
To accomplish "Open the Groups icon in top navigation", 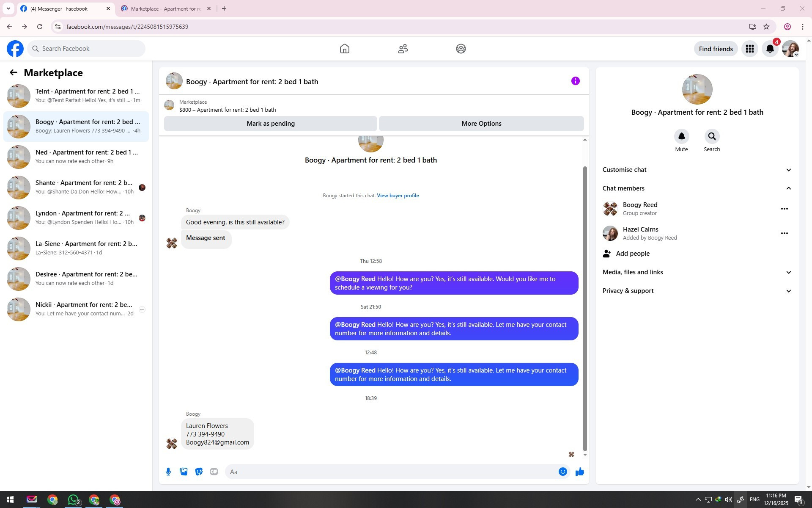I will 461,49.
